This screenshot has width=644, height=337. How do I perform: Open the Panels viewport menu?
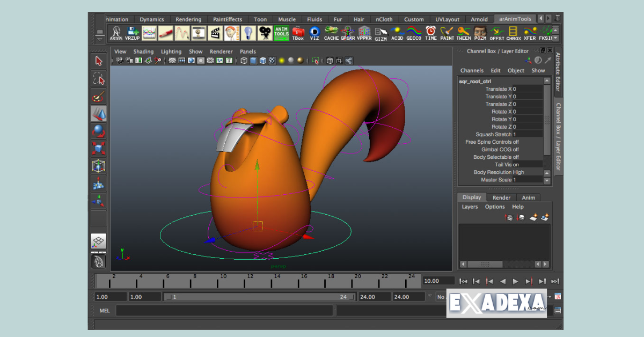pyautogui.click(x=248, y=51)
